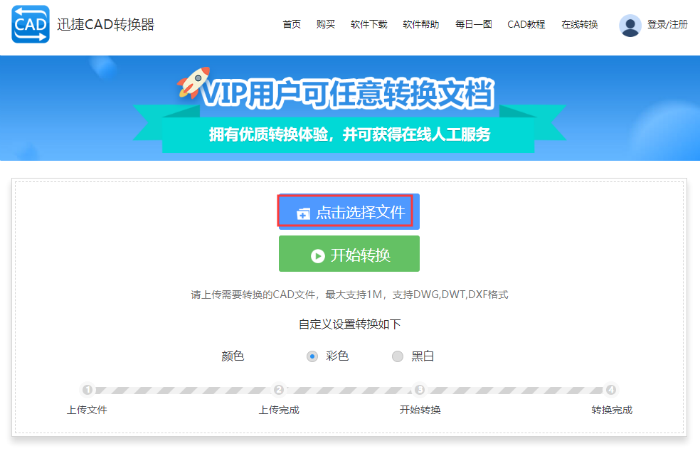Click the 登录/注册 link
The width and height of the screenshot is (700, 450).
coord(667,25)
